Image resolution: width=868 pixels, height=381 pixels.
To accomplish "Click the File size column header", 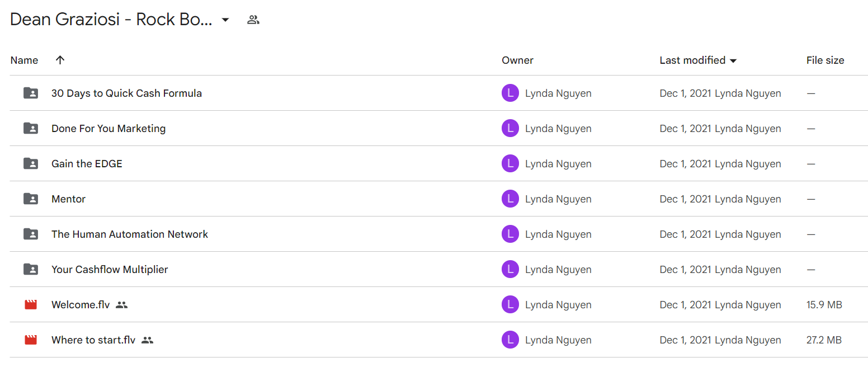I will [x=825, y=60].
